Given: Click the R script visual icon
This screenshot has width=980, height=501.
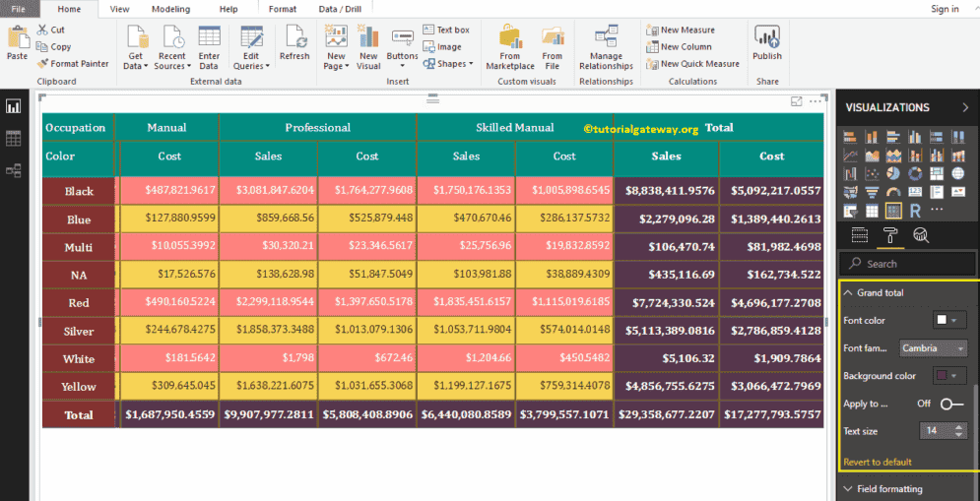Looking at the screenshot, I should [x=915, y=210].
